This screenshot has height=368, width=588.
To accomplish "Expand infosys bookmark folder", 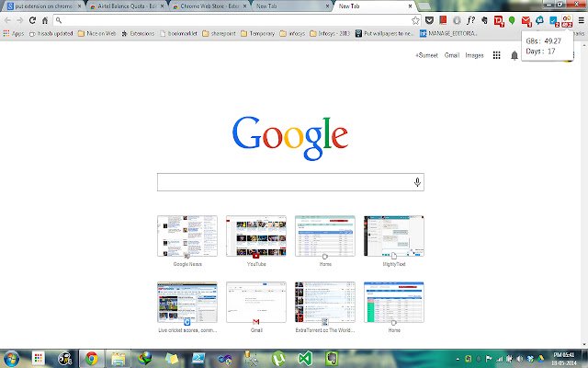I will 292,33.
